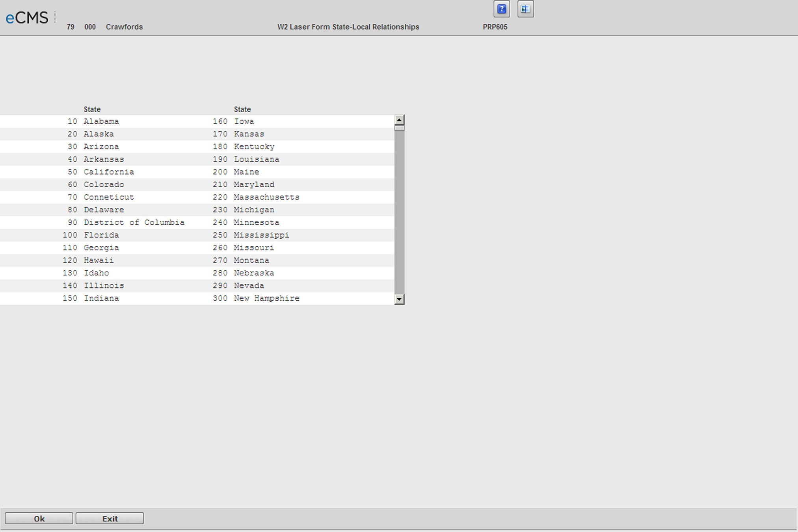This screenshot has width=798, height=532.
Task: Select the Iowa entry
Action: tap(244, 121)
